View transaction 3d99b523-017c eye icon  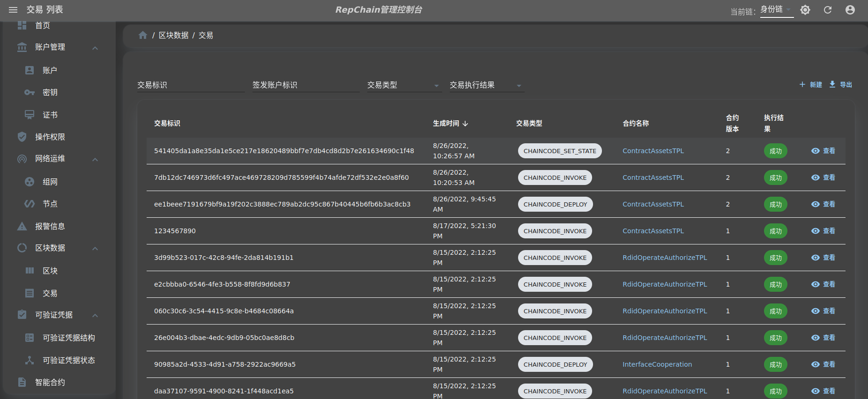[x=816, y=258]
